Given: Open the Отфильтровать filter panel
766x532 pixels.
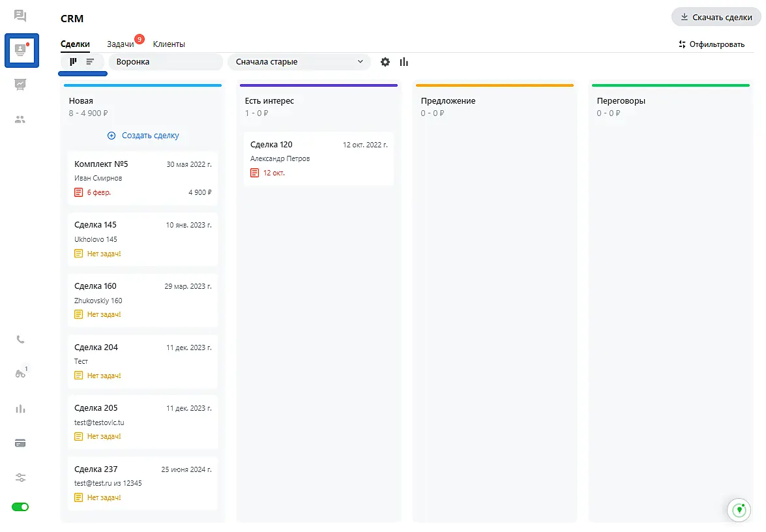Looking at the screenshot, I should pos(711,44).
